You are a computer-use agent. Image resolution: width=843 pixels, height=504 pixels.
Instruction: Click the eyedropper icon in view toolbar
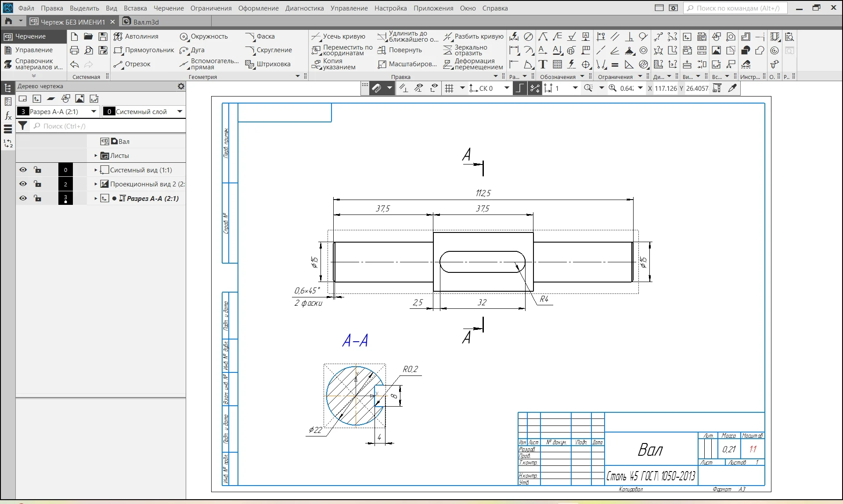point(732,88)
